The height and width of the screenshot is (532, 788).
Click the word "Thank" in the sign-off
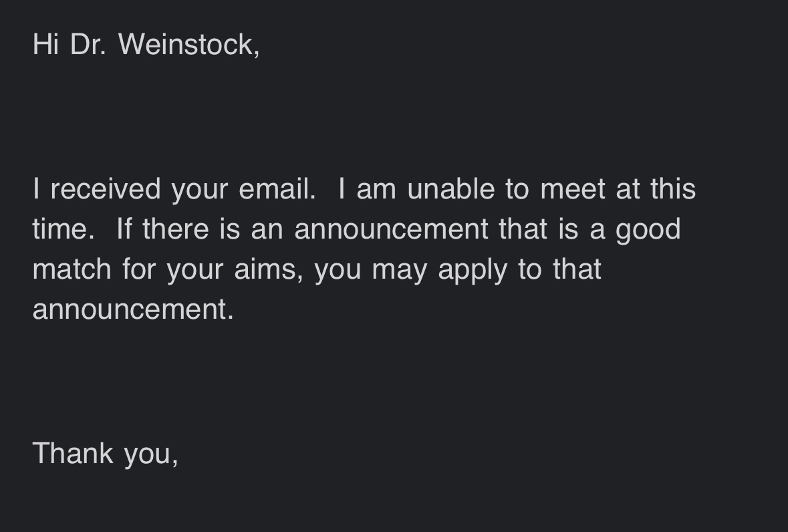click(x=73, y=453)
